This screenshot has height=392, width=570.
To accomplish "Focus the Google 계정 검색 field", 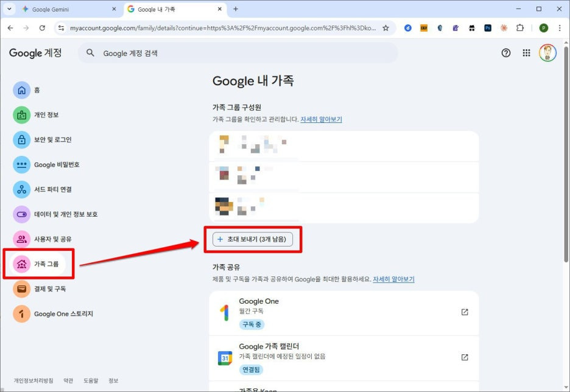I will point(238,53).
